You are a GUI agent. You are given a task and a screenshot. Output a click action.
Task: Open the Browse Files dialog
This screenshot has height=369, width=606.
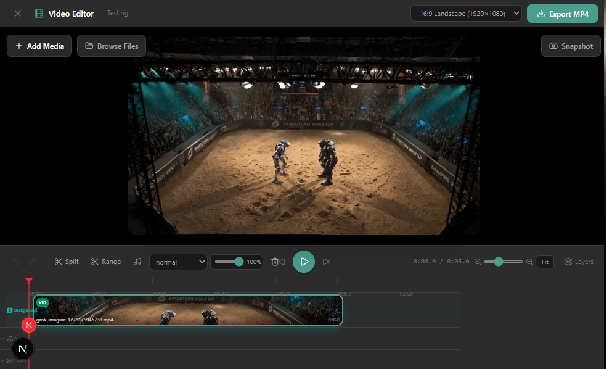112,46
